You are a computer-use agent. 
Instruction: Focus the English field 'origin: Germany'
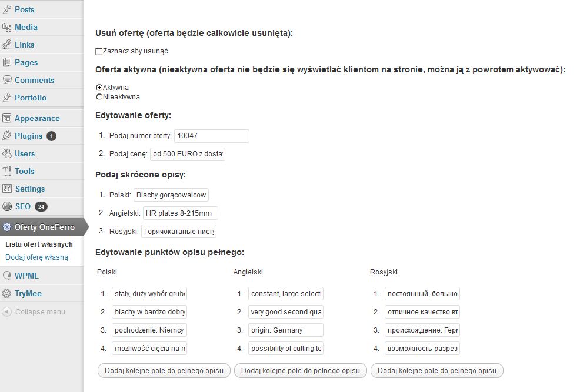tap(285, 330)
